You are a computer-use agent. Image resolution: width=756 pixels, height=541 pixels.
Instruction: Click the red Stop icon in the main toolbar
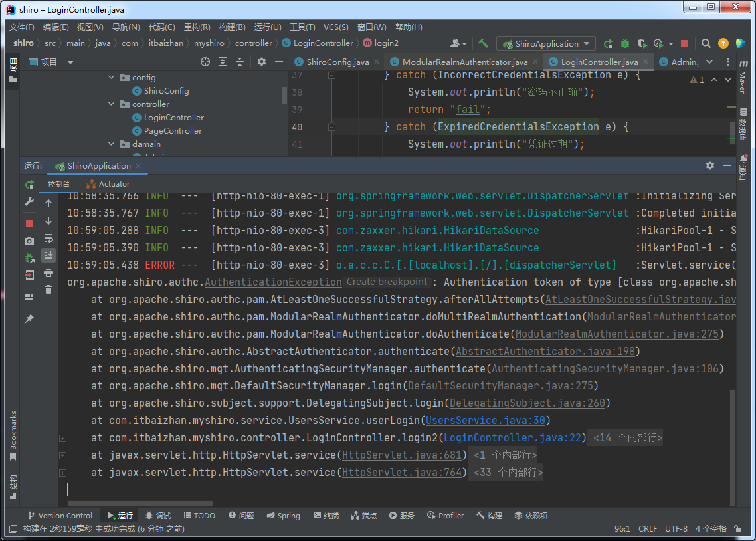(x=684, y=43)
